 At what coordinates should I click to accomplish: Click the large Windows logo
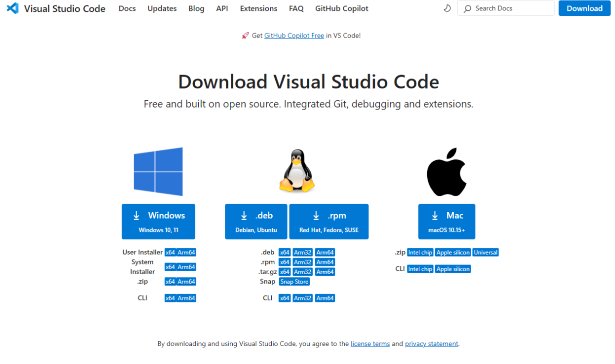(158, 172)
